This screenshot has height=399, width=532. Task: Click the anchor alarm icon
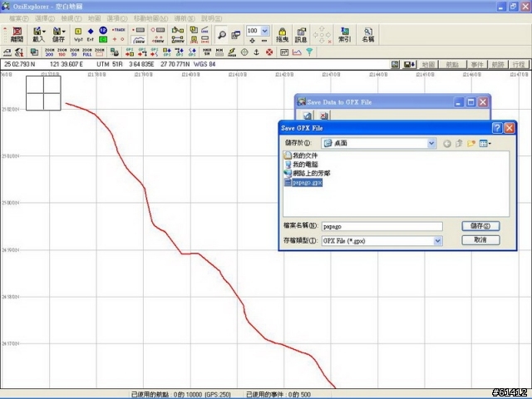tap(257, 52)
